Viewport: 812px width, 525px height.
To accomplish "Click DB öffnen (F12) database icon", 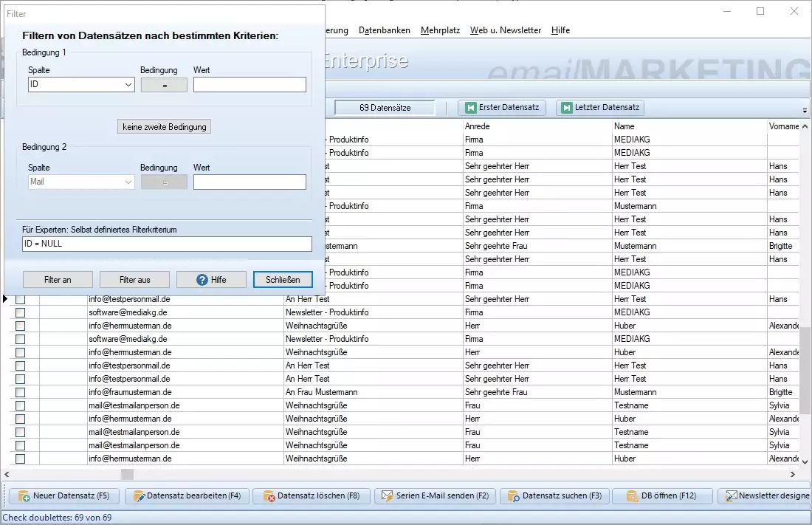I will [632, 496].
